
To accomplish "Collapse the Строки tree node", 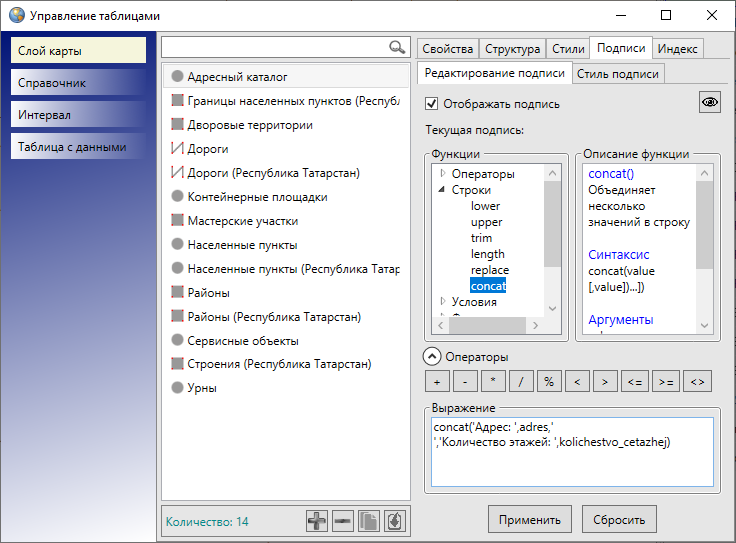I will (x=443, y=190).
